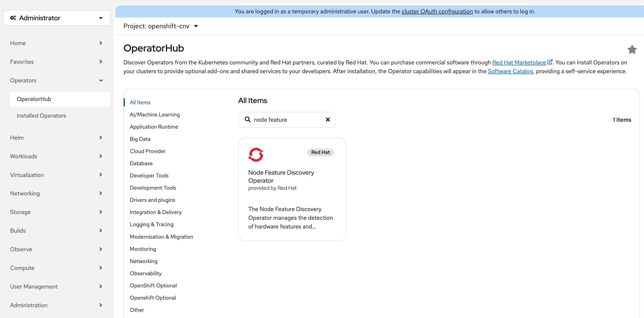
Task: Click the 1 items count label
Action: pos(622,120)
